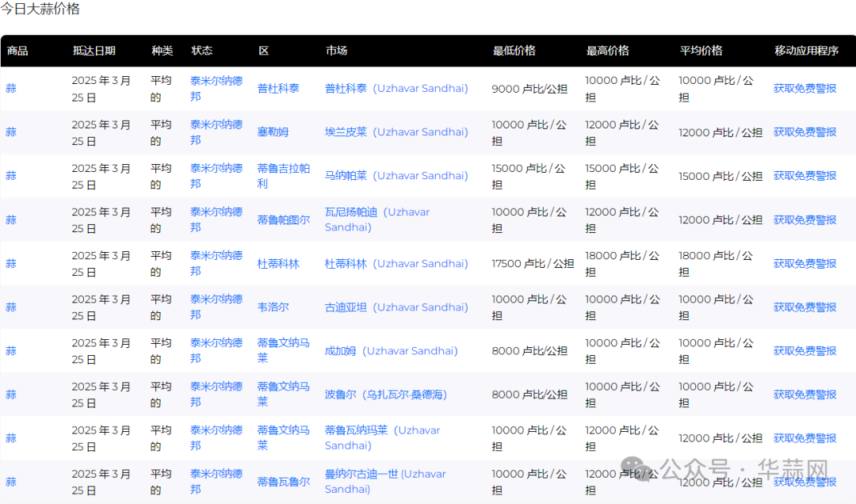Click the 今日大蒜价格 page title
This screenshot has width=856, height=504.
(x=40, y=9)
